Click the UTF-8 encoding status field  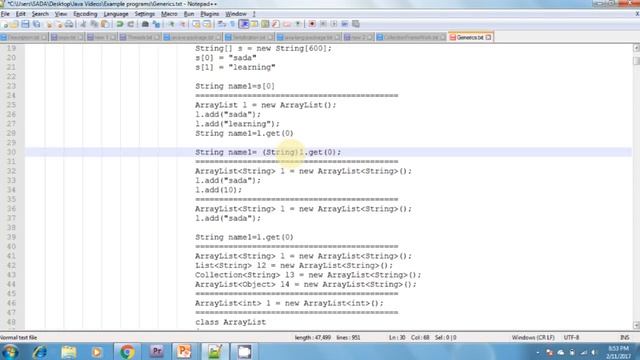pos(571,338)
